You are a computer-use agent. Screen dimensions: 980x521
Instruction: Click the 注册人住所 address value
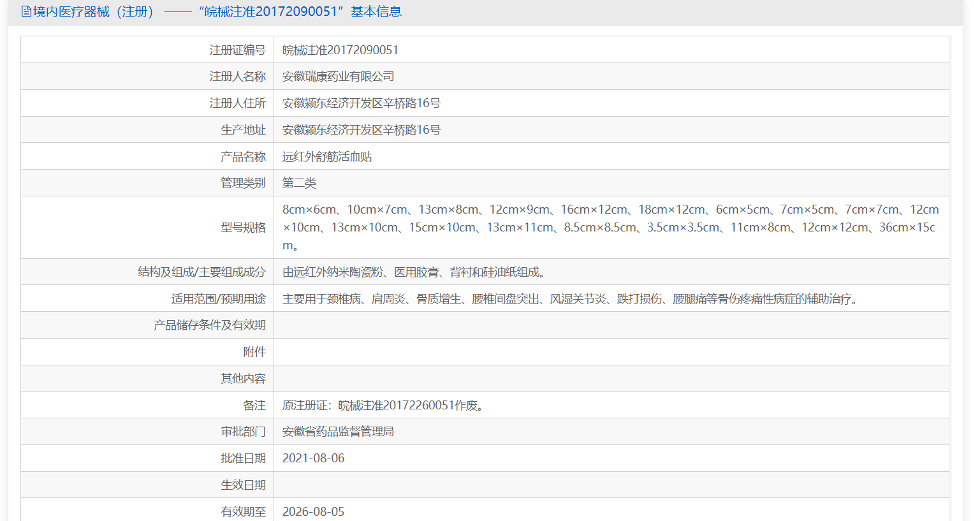point(362,103)
